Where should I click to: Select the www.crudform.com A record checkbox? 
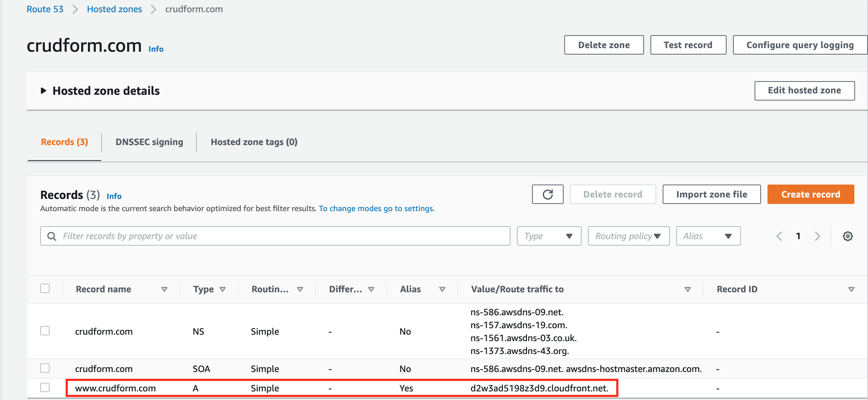45,387
